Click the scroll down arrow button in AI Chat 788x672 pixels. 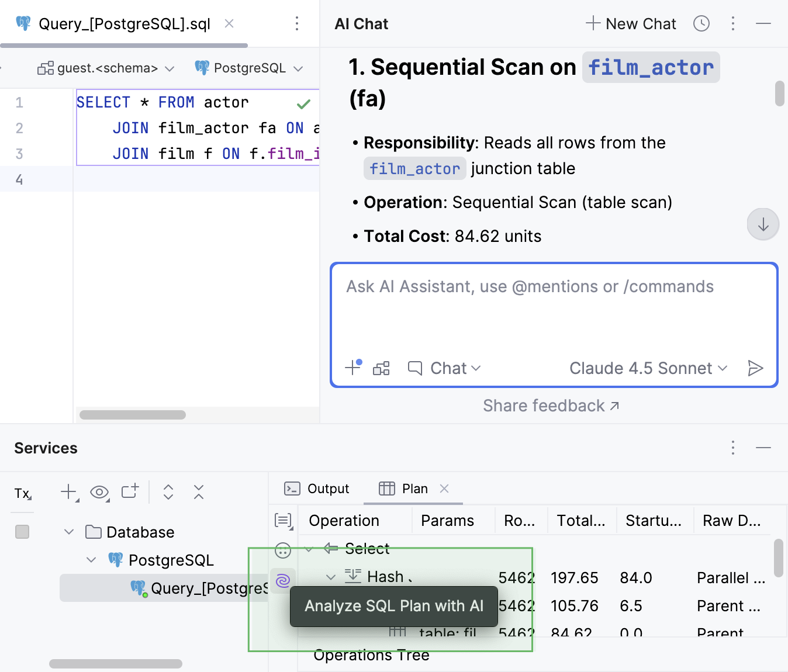(x=763, y=224)
